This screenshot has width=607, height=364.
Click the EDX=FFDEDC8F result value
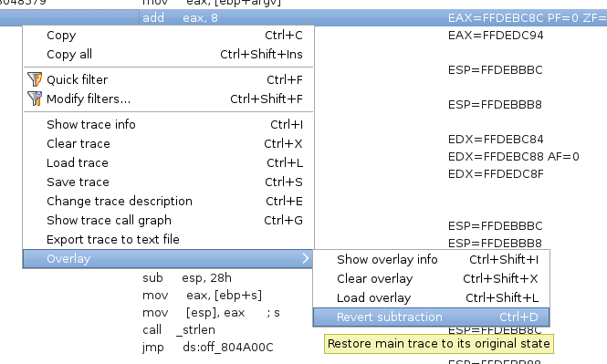pos(496,174)
